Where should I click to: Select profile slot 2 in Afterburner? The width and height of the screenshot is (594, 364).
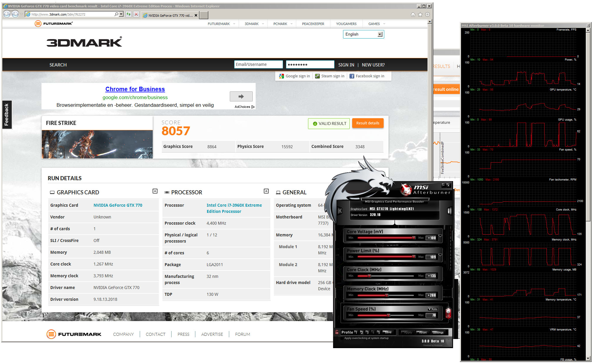point(362,333)
